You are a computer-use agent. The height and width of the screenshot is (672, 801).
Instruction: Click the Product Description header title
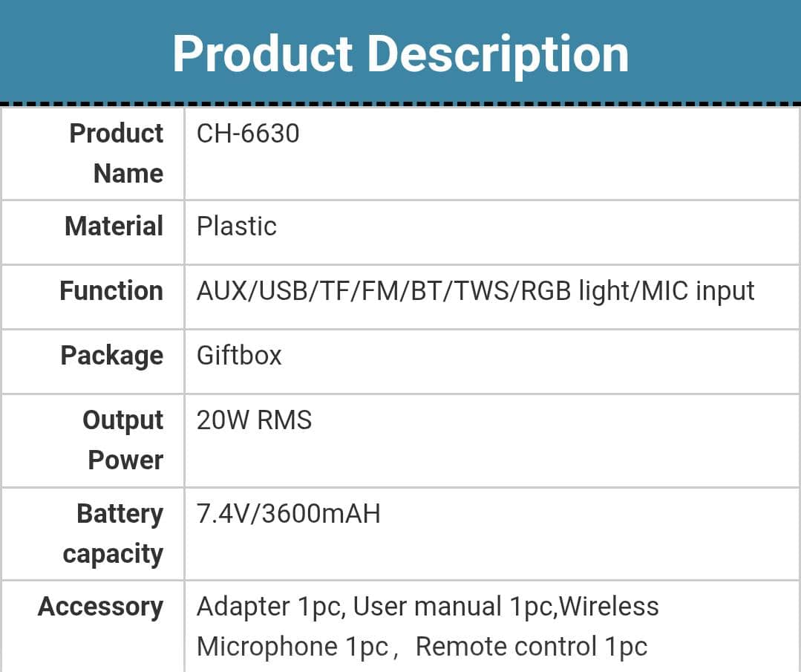(x=400, y=53)
